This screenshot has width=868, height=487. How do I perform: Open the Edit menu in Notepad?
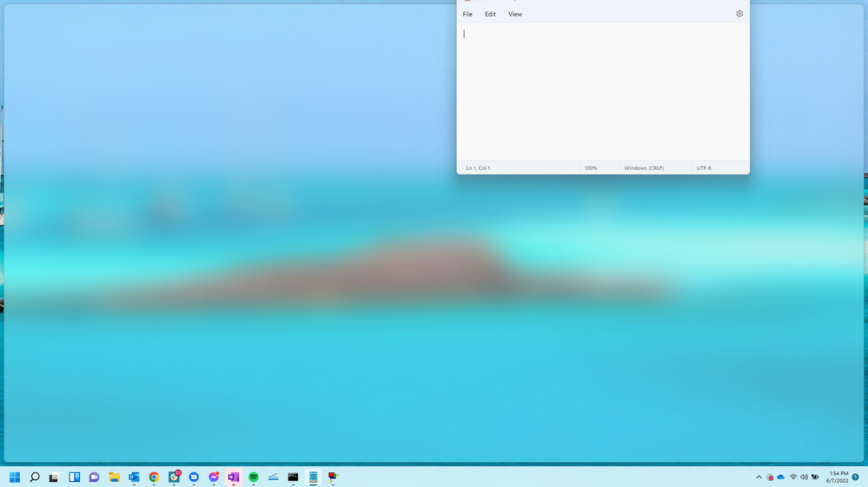pos(490,15)
